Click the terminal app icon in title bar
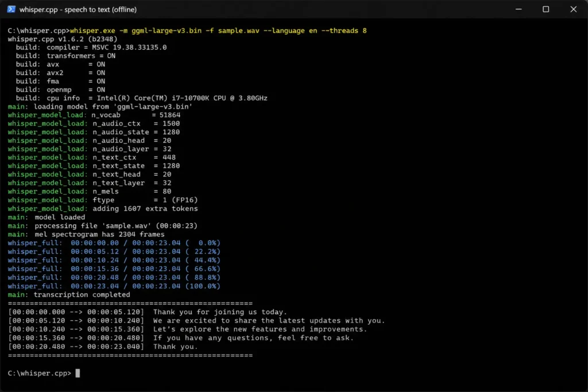588x392 pixels. (11, 9)
